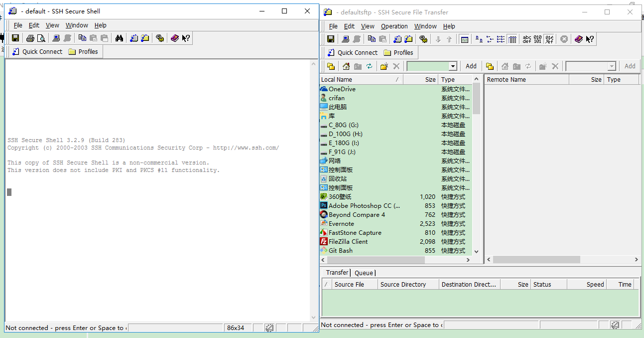Click Profiles in File Transfer window
Image resolution: width=644 pixels, height=338 pixels.
(x=398, y=52)
